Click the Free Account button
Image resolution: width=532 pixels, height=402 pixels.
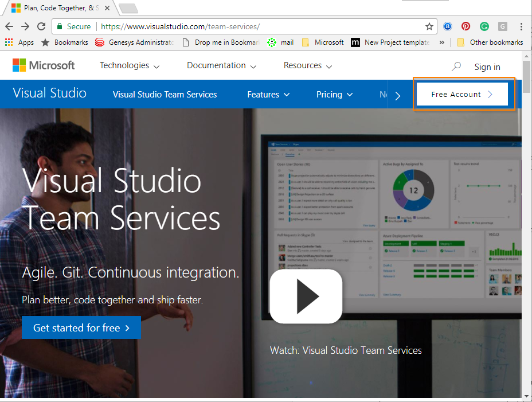coord(462,94)
